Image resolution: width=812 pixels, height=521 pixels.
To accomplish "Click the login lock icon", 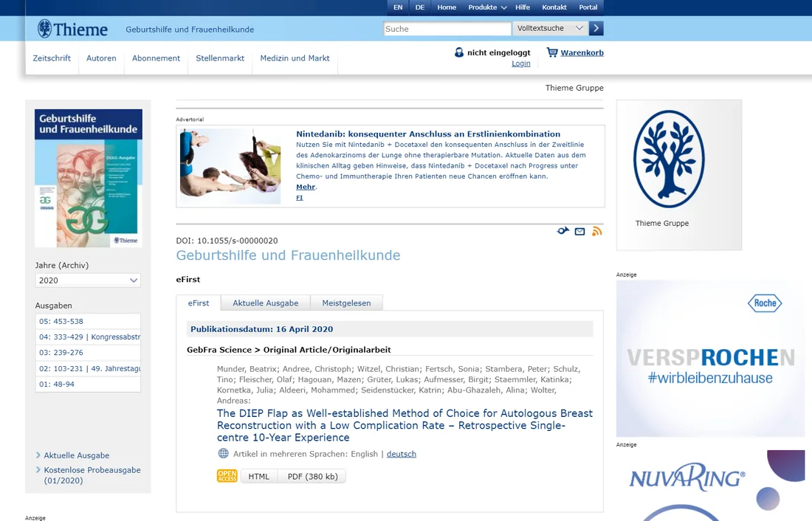I will [458, 52].
